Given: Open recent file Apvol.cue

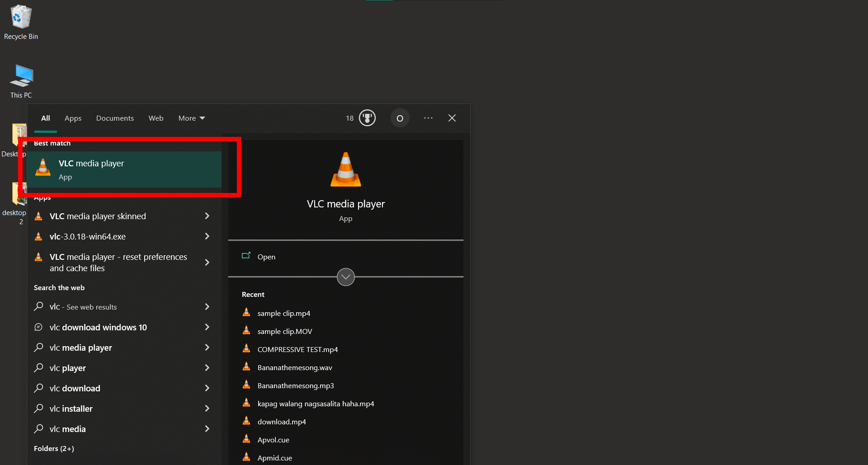Looking at the screenshot, I should [x=273, y=439].
